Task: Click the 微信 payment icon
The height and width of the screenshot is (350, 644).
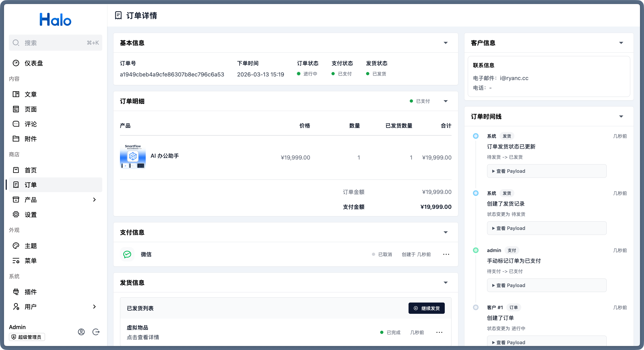Action: (127, 254)
